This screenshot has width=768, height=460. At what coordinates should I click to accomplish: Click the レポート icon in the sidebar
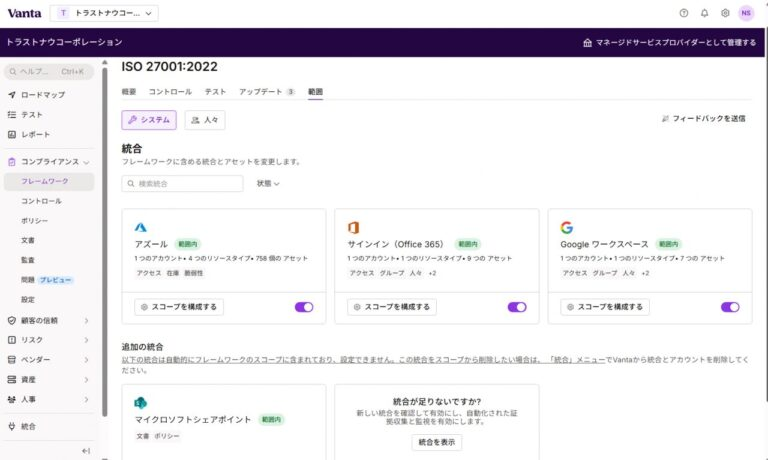[x=12, y=134]
